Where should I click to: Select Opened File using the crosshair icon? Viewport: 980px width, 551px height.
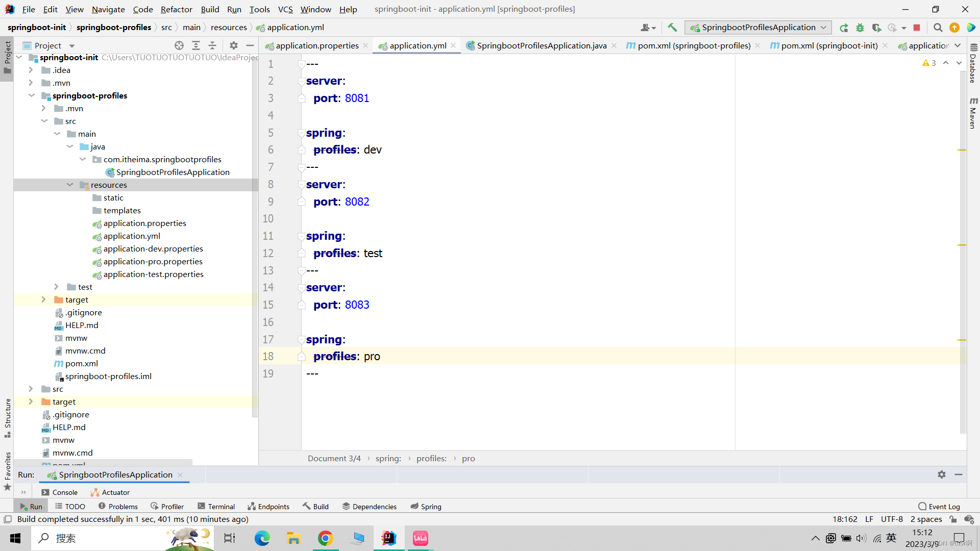pos(179,45)
